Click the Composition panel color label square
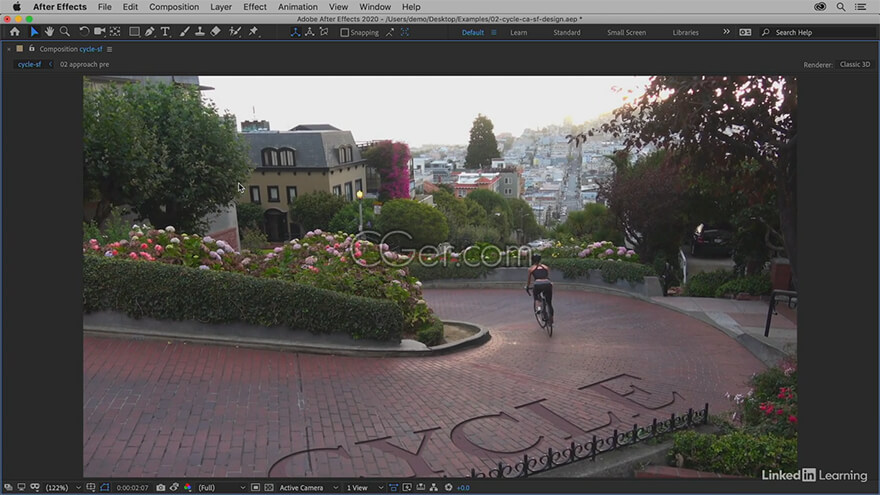Image resolution: width=880 pixels, height=495 pixels. pos(20,49)
